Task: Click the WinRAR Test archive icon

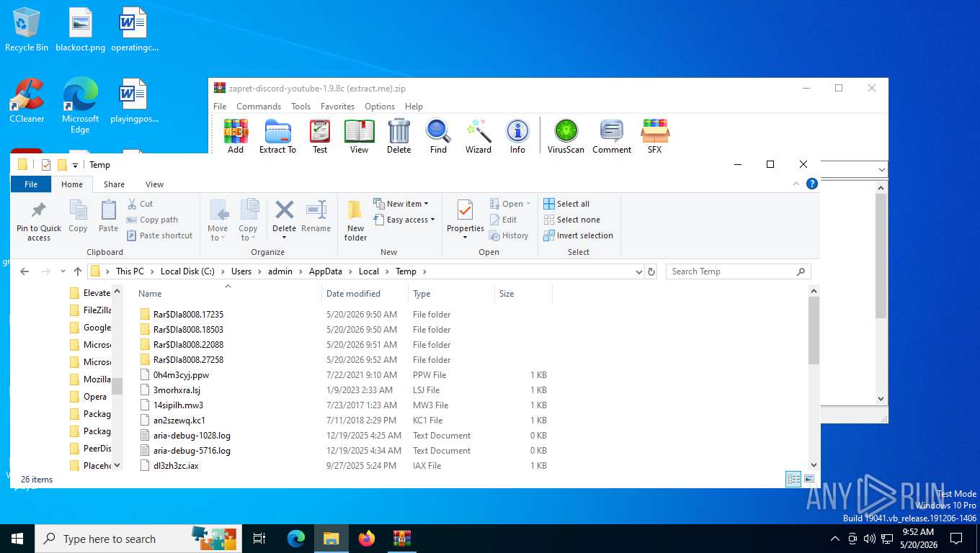Action: pyautogui.click(x=320, y=137)
